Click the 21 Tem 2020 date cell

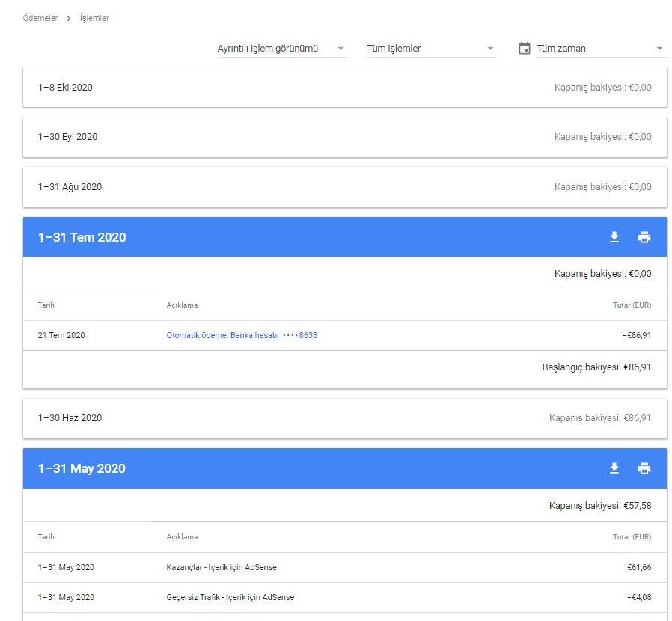click(61, 335)
